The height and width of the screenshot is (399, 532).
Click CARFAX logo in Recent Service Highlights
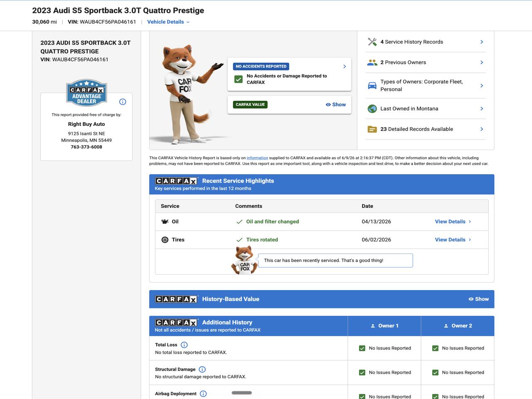pyautogui.click(x=176, y=181)
